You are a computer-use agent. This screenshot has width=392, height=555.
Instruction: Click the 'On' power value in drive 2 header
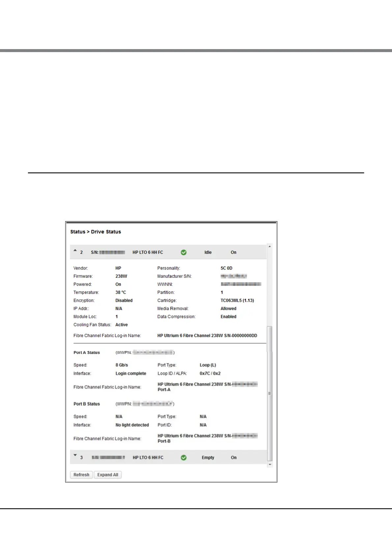(x=234, y=252)
